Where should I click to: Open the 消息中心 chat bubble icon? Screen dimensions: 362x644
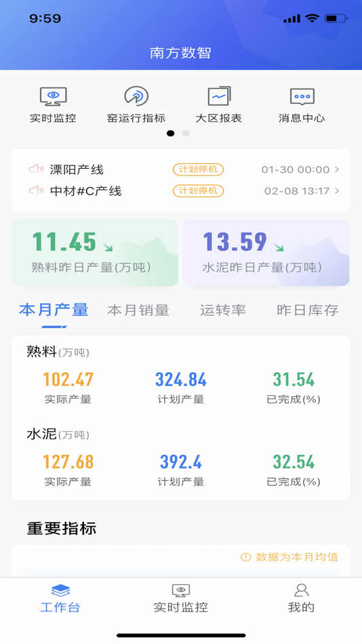click(x=302, y=97)
